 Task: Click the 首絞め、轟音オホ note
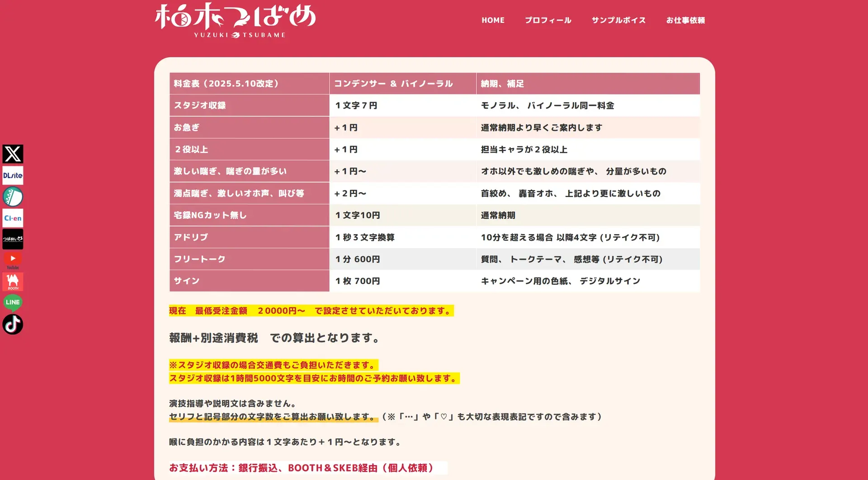pos(588,193)
